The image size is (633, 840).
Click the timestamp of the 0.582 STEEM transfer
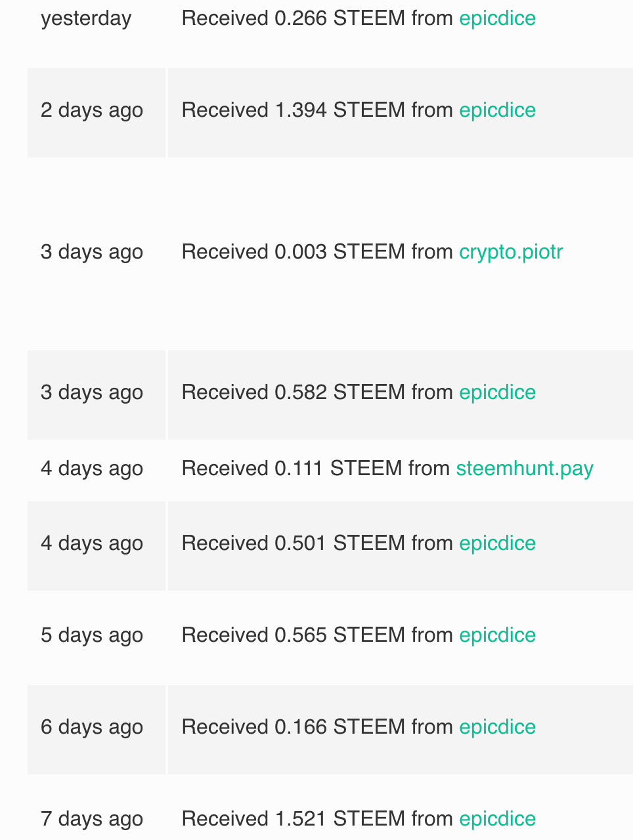click(x=92, y=392)
